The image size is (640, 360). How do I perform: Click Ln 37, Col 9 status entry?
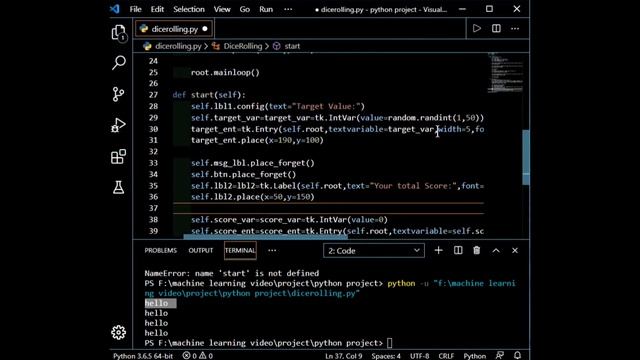[x=343, y=356]
